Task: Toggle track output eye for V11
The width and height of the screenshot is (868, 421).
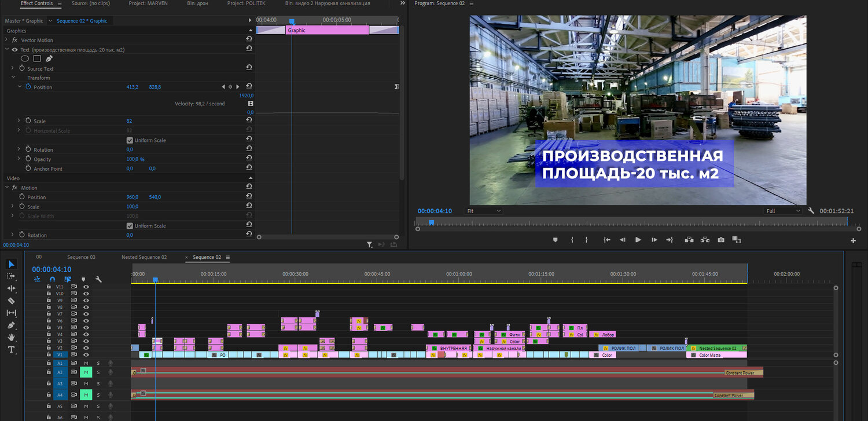Action: (86, 287)
